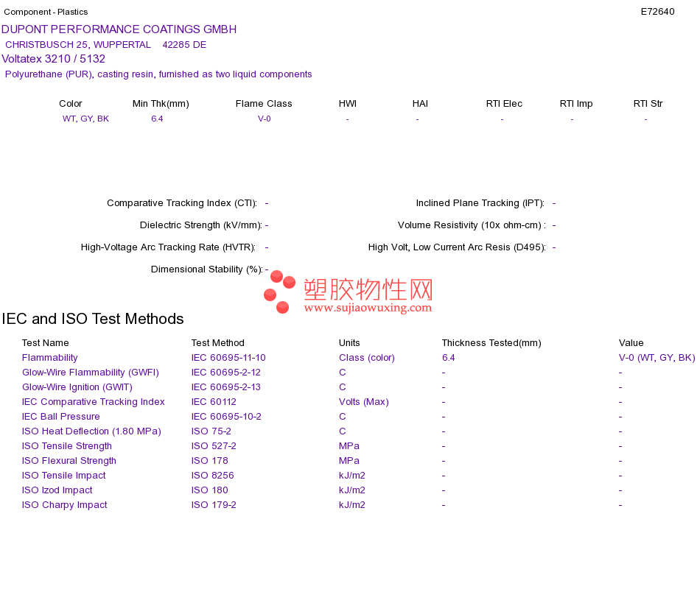Click the Volume Resistivity (10x ohm-cm) label
The height and width of the screenshot is (589, 700).
(x=472, y=225)
